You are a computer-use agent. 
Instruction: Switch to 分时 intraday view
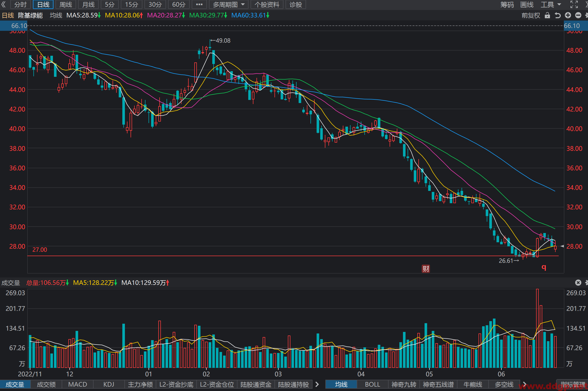[20, 4]
